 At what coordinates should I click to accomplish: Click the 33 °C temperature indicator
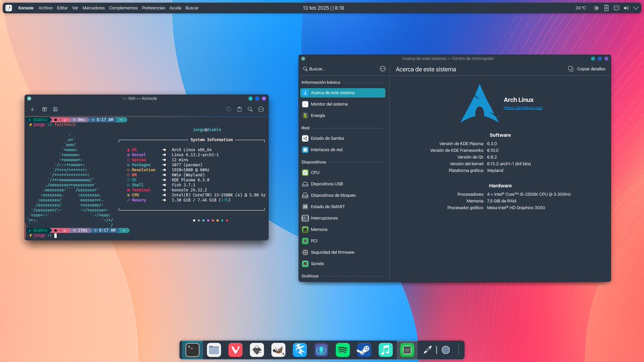(x=581, y=8)
